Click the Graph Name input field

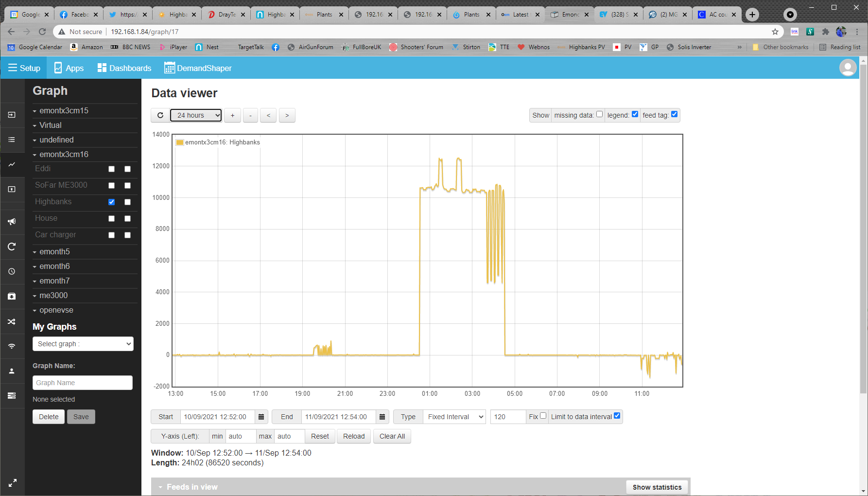pos(83,383)
